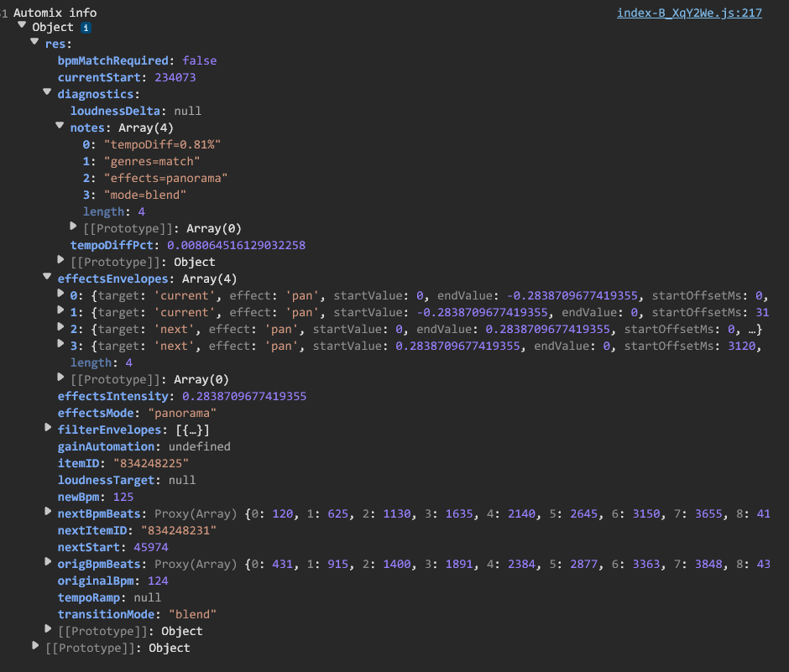Expand the nextBpmBeats Proxy(Array)
This screenshot has width=789, height=672.
[48, 512]
